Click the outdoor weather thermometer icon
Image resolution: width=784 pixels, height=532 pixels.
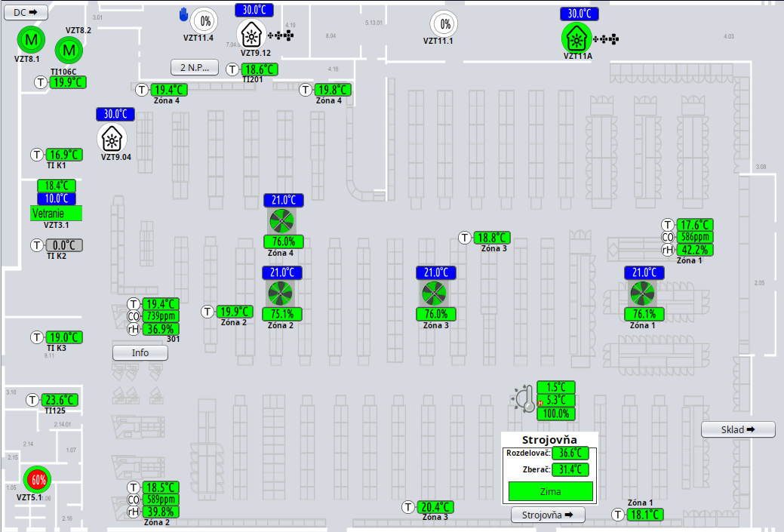pyautogui.click(x=523, y=398)
